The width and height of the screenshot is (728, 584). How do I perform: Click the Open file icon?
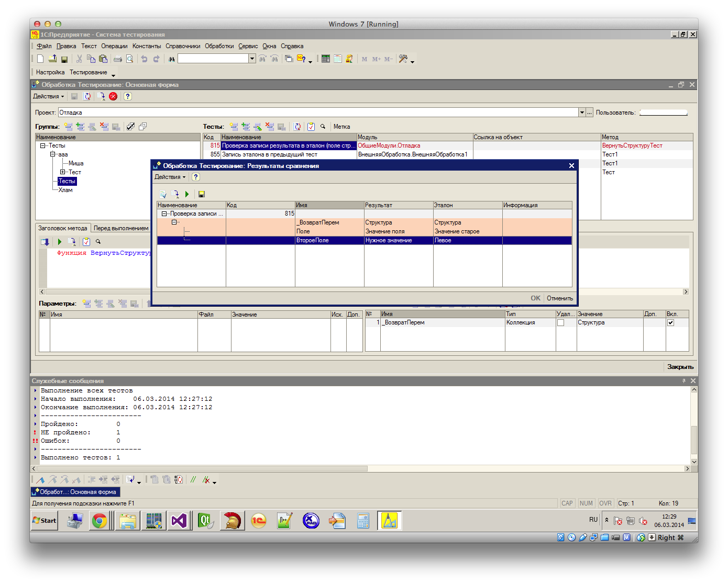tap(52, 59)
